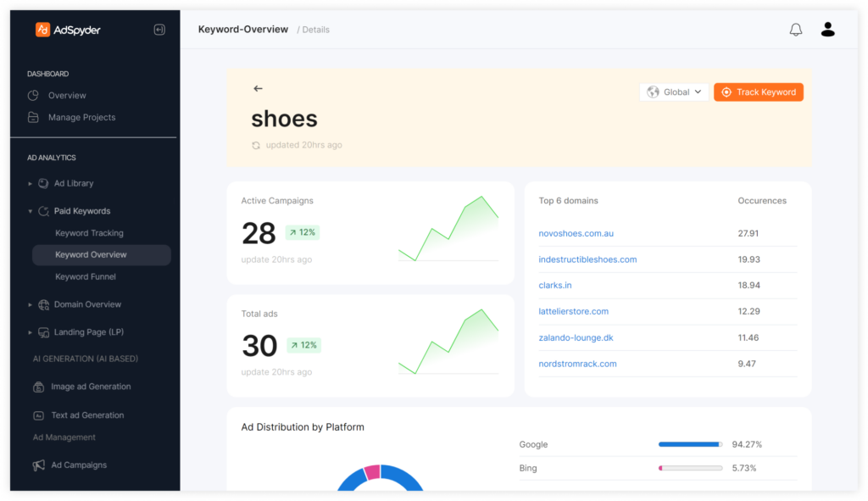Open Overview in the dashboard menu

67,95
